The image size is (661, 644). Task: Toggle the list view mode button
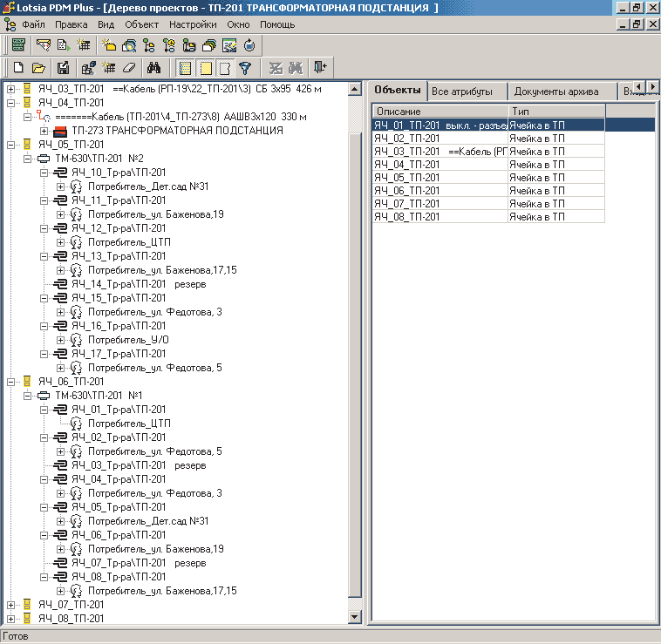[x=185, y=68]
